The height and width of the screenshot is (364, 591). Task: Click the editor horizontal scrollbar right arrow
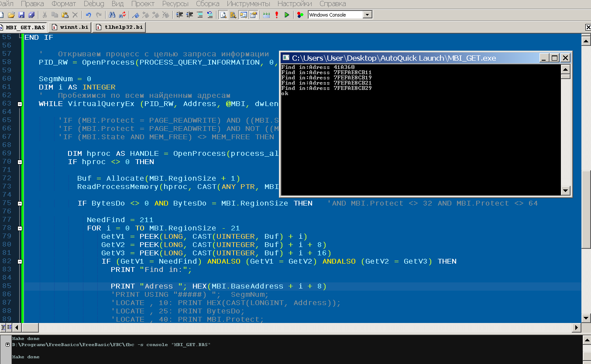click(576, 327)
